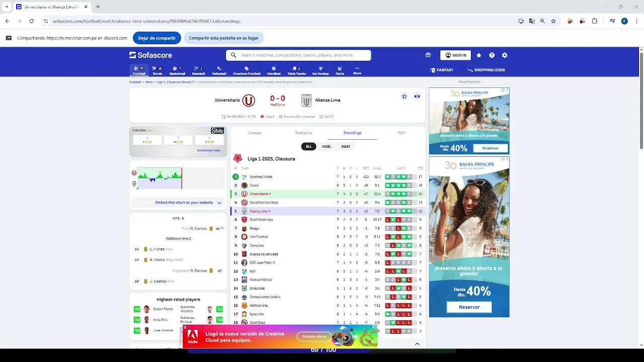Viewport: 644px width, 362px height.
Task: Select the AWAY standings filter
Action: tap(346, 146)
